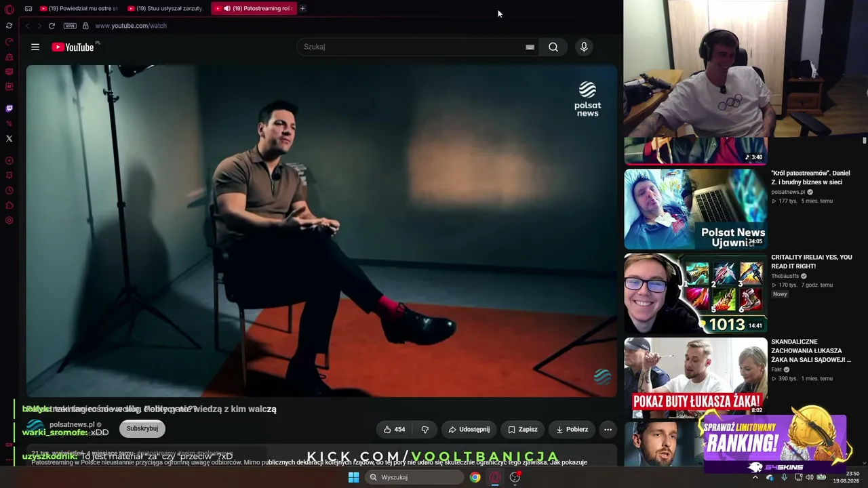The height and width of the screenshot is (488, 868).
Task: Open the History clock icon in sidebar
Action: point(9,190)
